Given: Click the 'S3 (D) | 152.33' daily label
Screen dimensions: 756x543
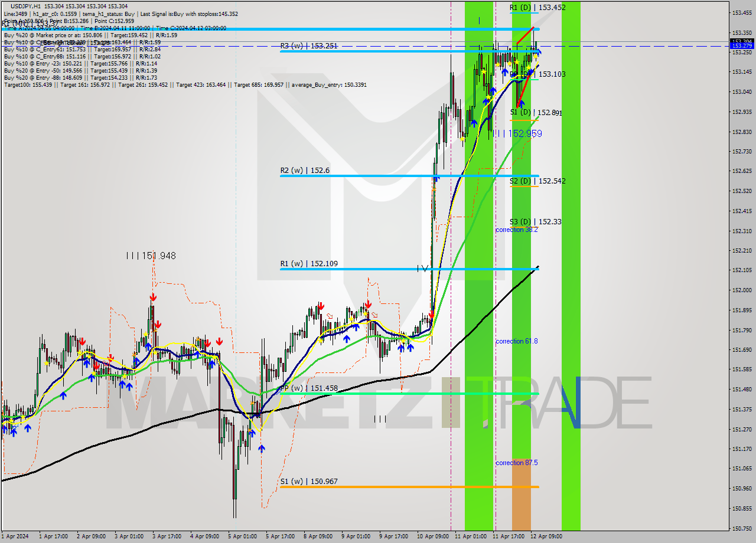Looking at the screenshot, I should (536, 221).
